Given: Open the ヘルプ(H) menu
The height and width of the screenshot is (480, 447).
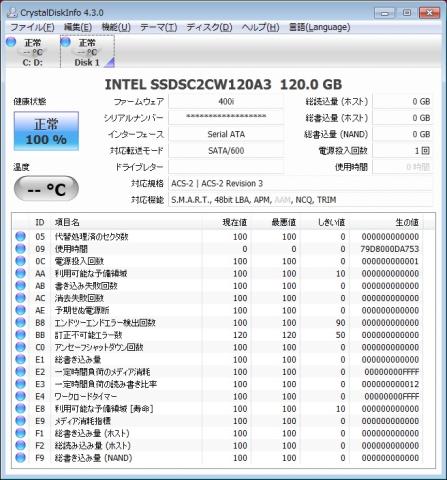Looking at the screenshot, I should pos(260,27).
